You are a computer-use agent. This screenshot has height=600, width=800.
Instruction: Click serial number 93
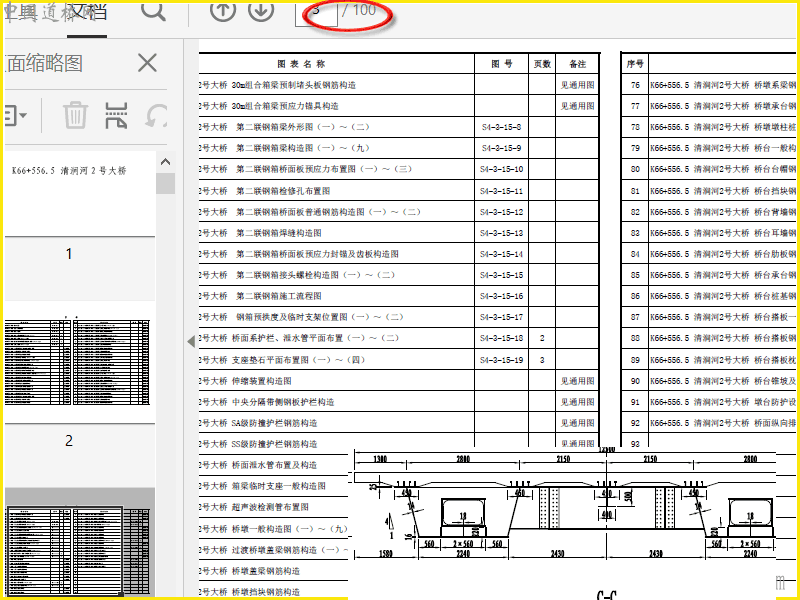click(x=635, y=444)
